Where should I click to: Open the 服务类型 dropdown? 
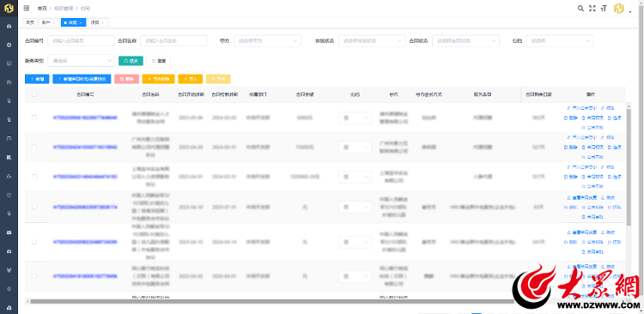tap(82, 60)
